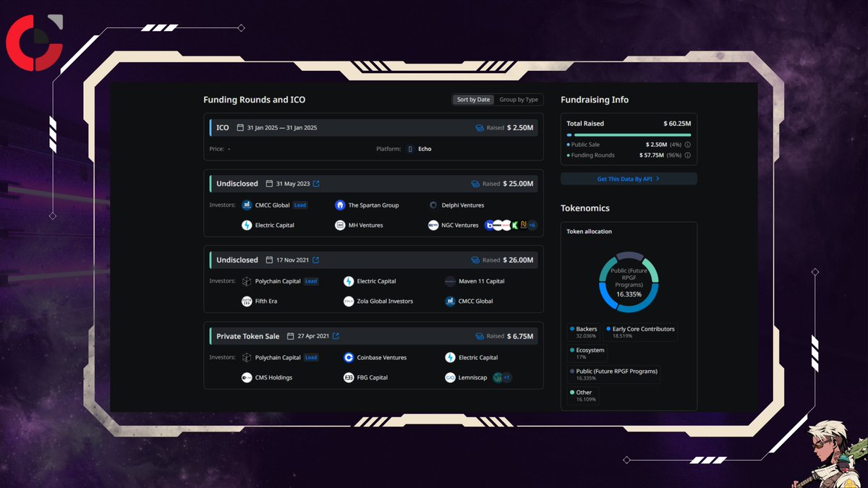Click info icon next to Funding Rounds 96%
868x488 pixels.
click(687, 155)
